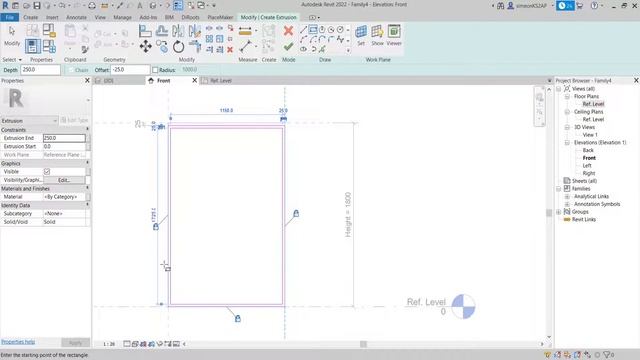Click the Depth input field
This screenshot has width=640, height=360.
point(40,70)
